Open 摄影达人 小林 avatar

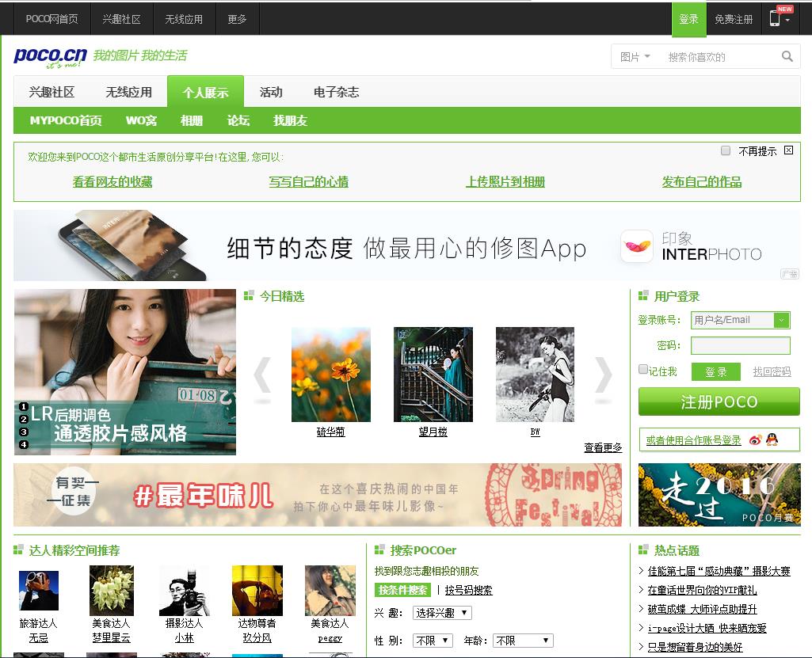pos(185,590)
